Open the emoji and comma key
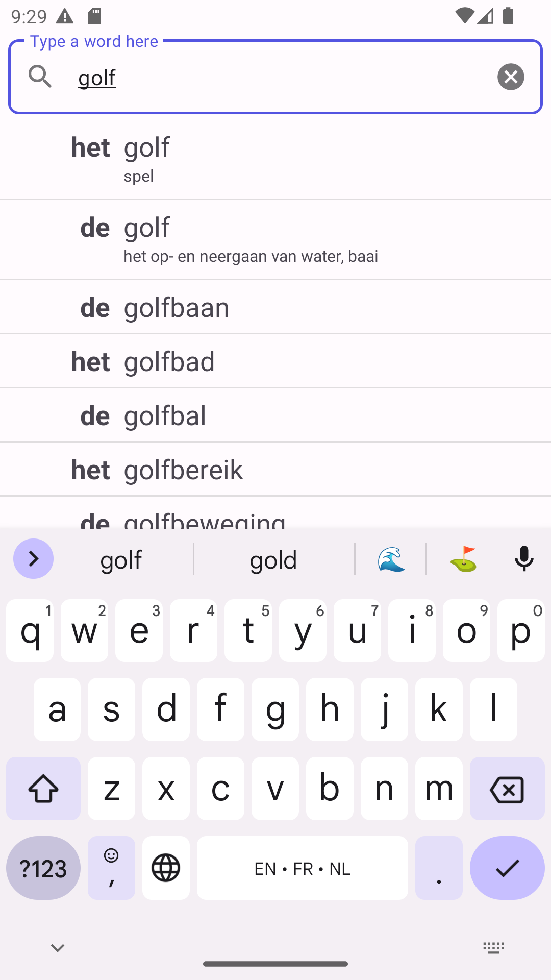Viewport: 551px width, 980px height. pyautogui.click(x=111, y=868)
